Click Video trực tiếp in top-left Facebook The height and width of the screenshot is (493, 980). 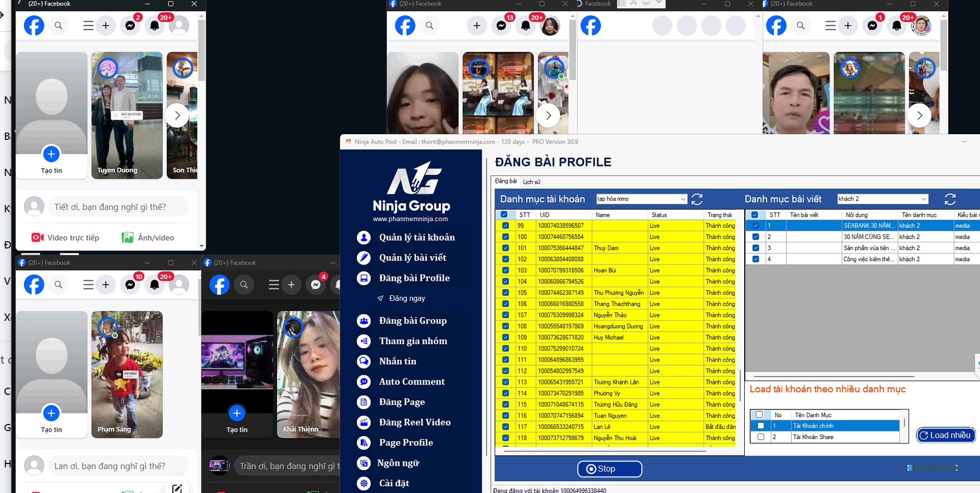click(x=65, y=237)
